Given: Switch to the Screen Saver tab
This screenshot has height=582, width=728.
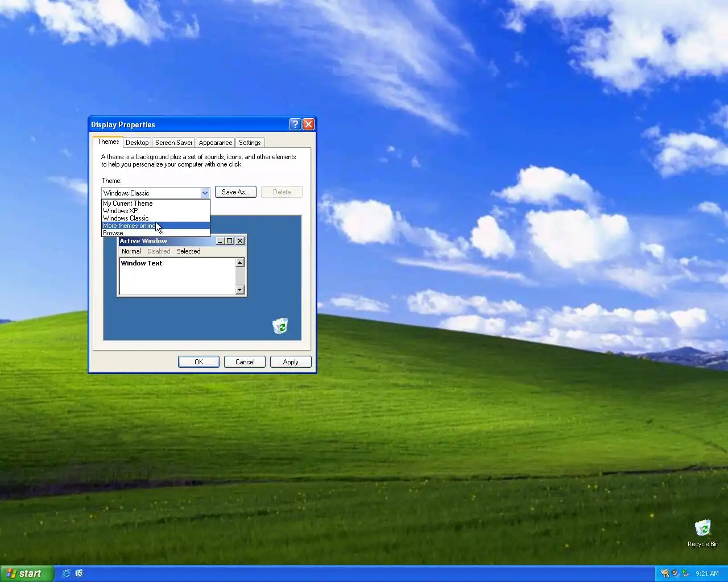Looking at the screenshot, I should [173, 143].
